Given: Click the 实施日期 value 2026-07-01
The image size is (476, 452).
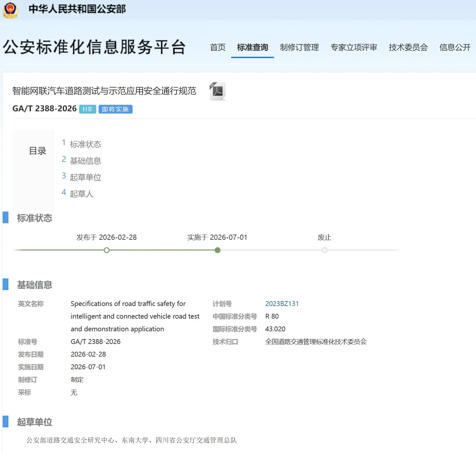Looking at the screenshot, I should [88, 367].
